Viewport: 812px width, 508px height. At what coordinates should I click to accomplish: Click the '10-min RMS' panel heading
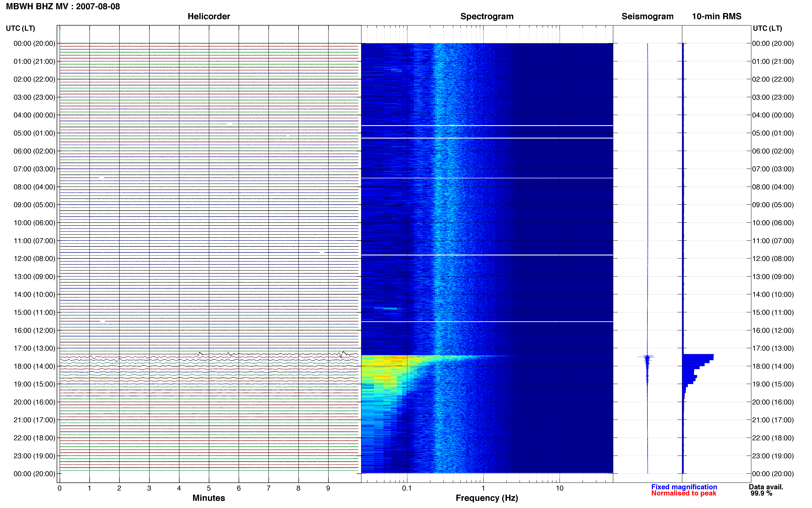716,16
